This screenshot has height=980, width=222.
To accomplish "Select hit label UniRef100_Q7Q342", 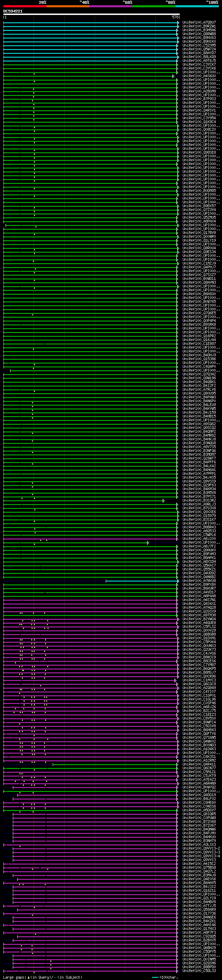I will pyautogui.click(x=199, y=374).
